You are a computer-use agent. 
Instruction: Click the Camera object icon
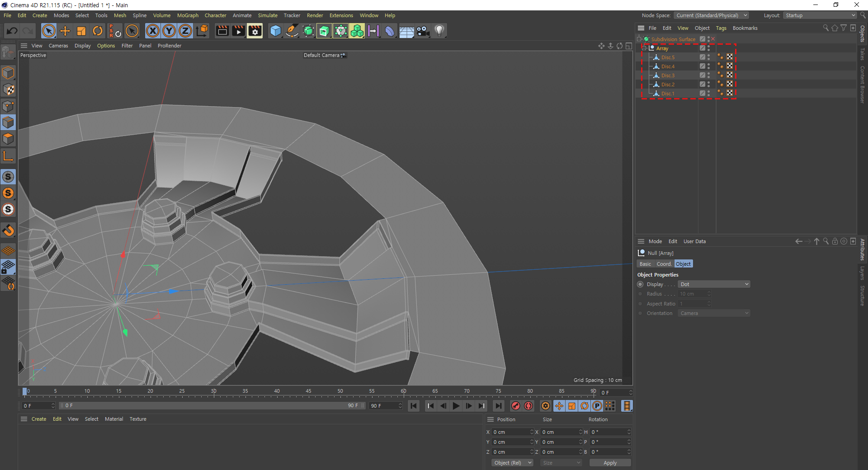pos(423,31)
